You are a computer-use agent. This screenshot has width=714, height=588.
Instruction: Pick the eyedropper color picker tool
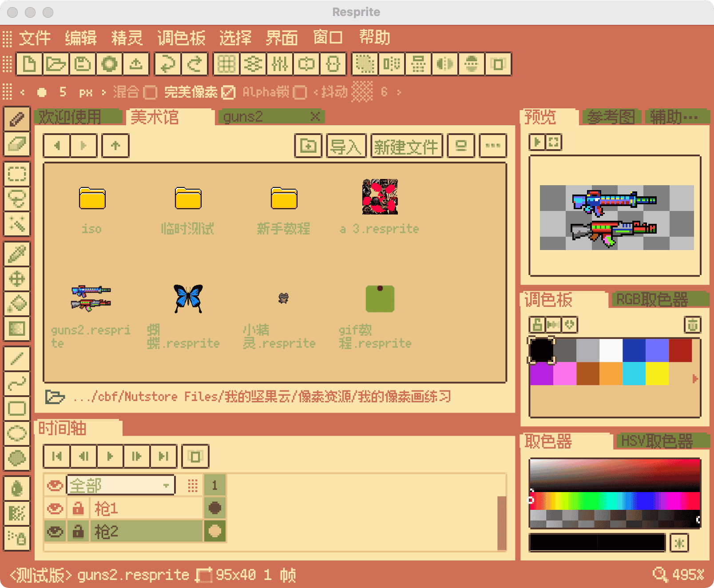[x=17, y=254]
